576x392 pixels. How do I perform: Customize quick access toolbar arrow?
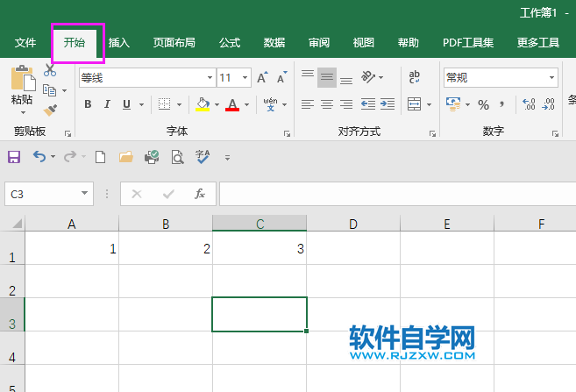click(227, 158)
